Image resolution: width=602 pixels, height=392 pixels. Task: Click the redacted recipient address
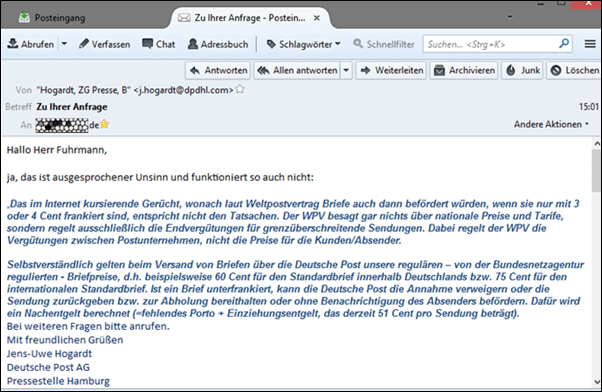67,125
